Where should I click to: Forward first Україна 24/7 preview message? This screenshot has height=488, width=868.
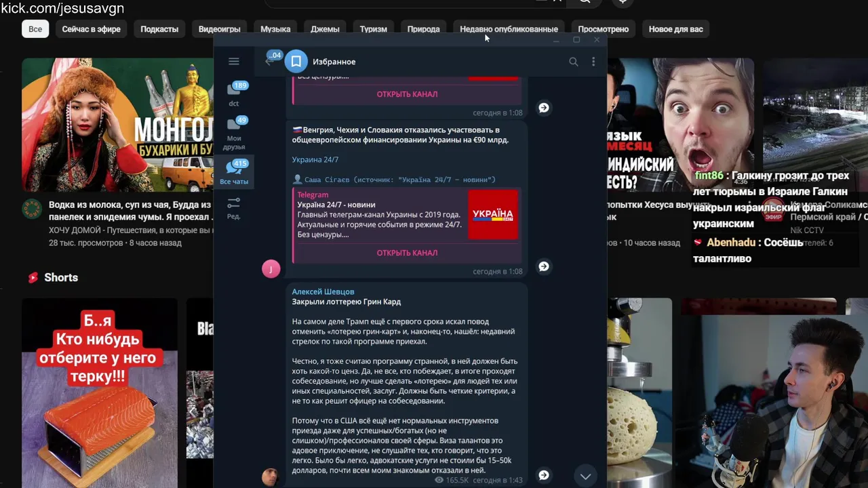pyautogui.click(x=544, y=108)
